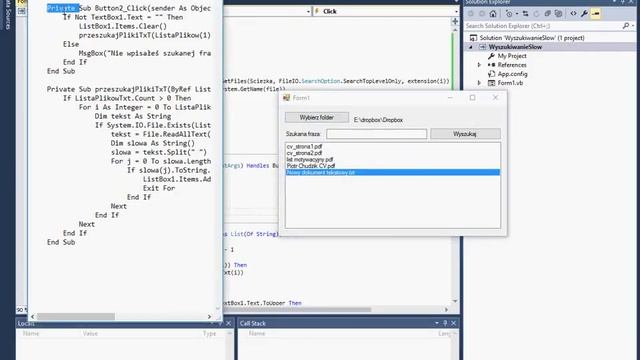Click the Locals panel title
Image resolution: width=640 pixels, height=360 pixels.
coord(26,323)
